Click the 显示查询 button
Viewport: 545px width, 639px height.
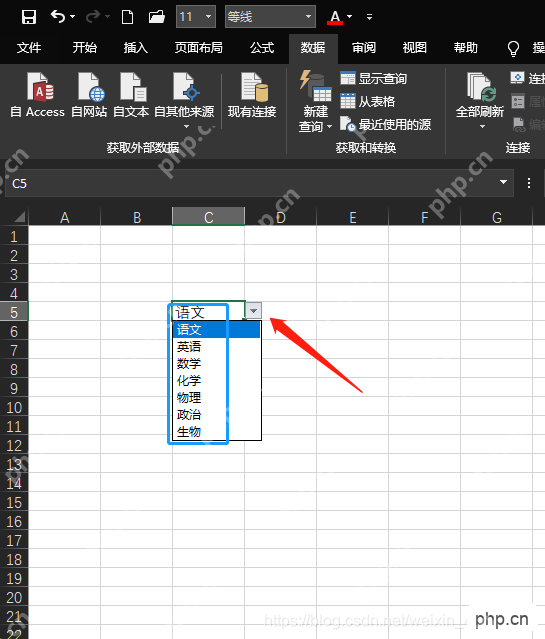[x=373, y=78]
